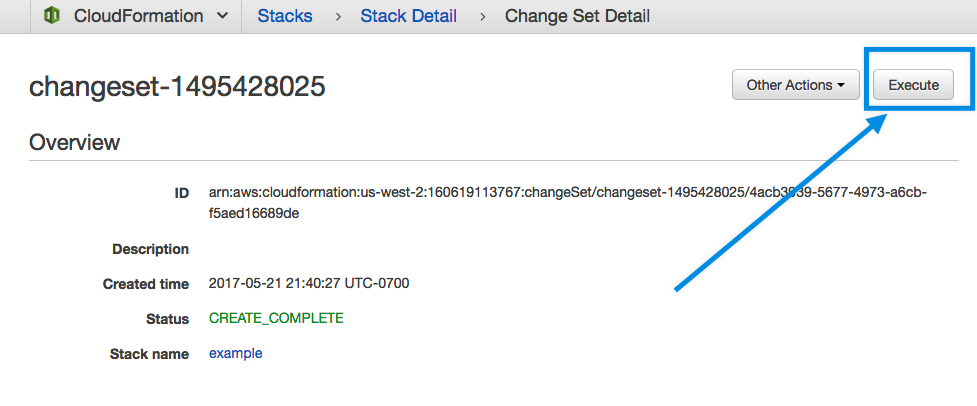Click the green CloudFormation cube icon
This screenshot has height=406, width=977.
click(52, 16)
